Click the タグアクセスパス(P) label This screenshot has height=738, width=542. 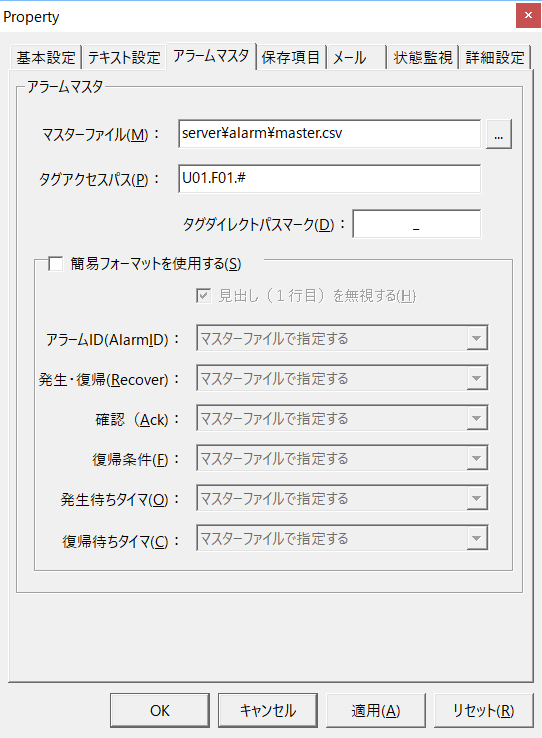99,179
